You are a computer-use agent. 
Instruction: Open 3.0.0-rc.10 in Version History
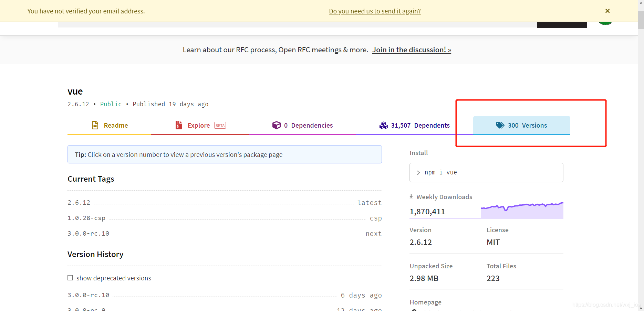point(88,295)
